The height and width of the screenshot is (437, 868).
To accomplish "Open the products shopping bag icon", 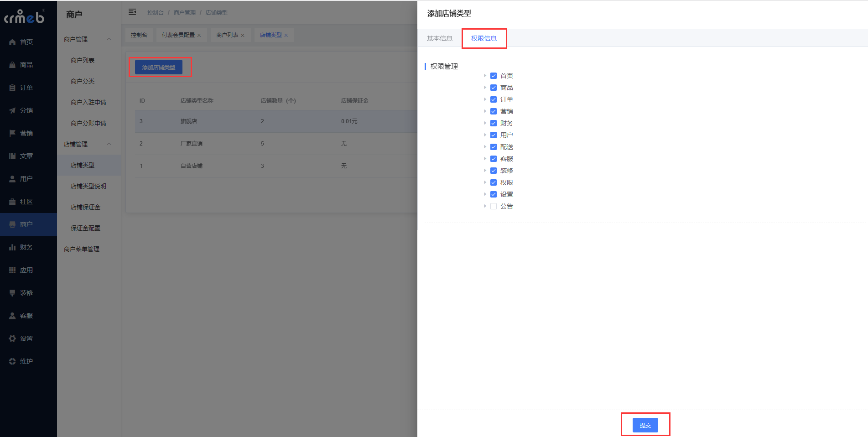I will 12,65.
